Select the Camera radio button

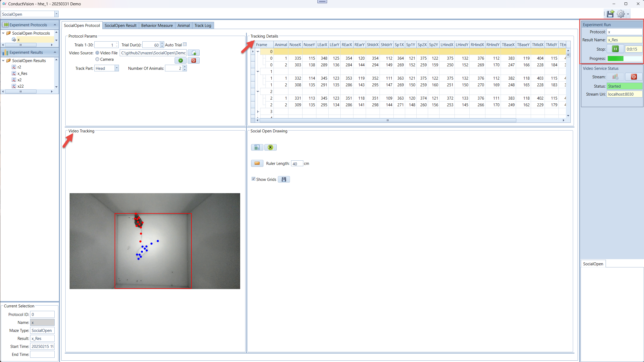tap(97, 59)
